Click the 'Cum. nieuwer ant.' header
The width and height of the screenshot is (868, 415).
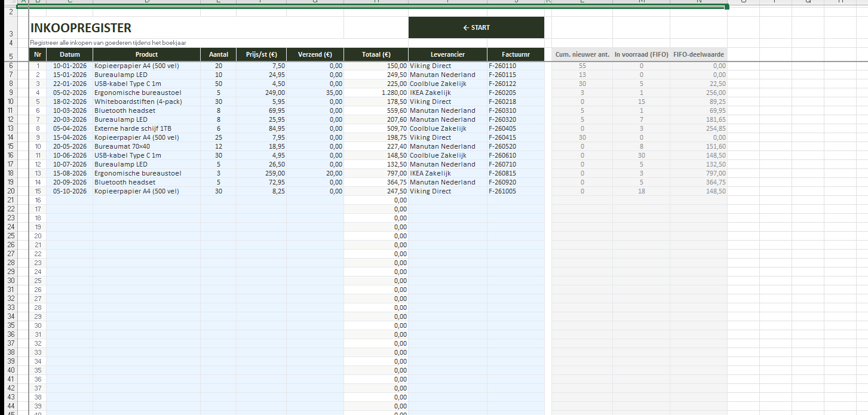click(582, 54)
